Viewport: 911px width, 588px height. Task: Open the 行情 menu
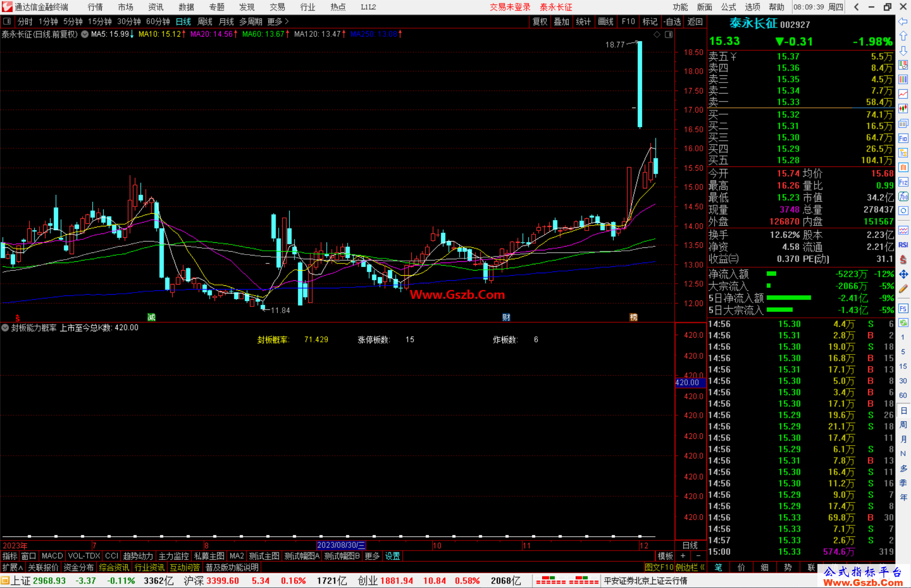click(95, 7)
